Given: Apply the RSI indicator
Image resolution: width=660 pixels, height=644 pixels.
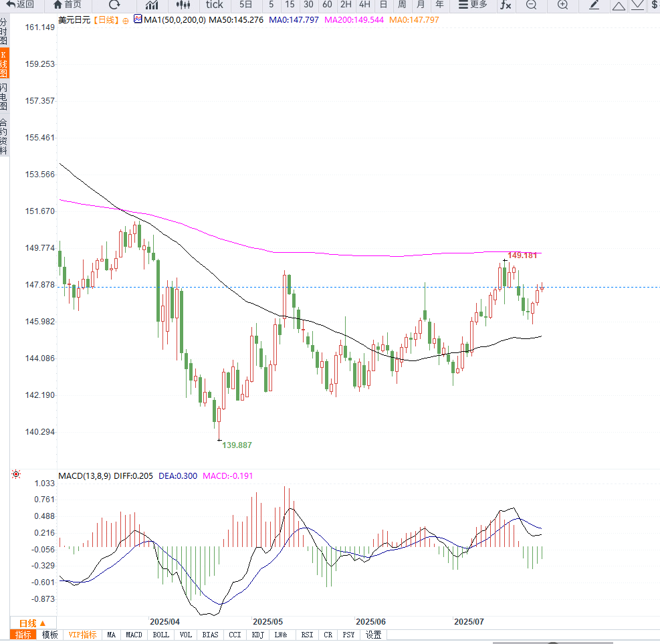Looking at the screenshot, I should [x=308, y=635].
